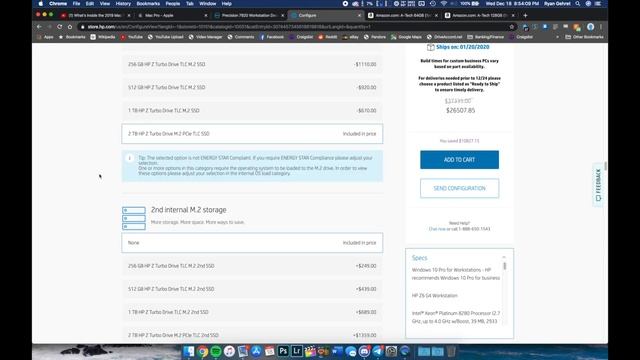640x360 pixels.
Task: Open the History menu
Action: coord(123,3)
